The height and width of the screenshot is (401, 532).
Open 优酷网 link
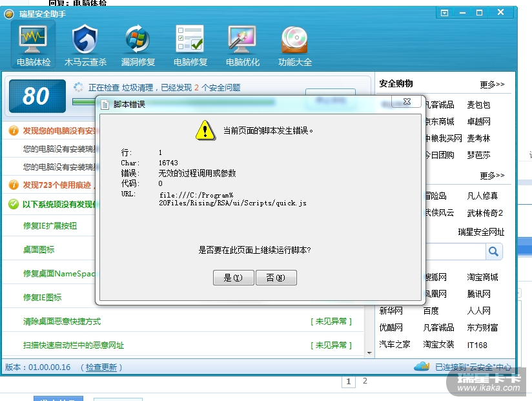click(x=391, y=327)
